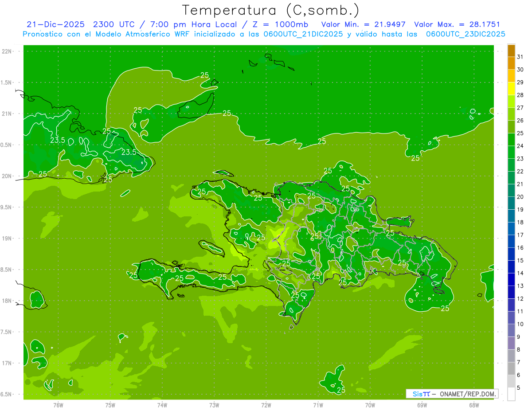The image size is (532, 411).
Task: Select the grey swatch between 6 and 7
Action: coord(511,368)
